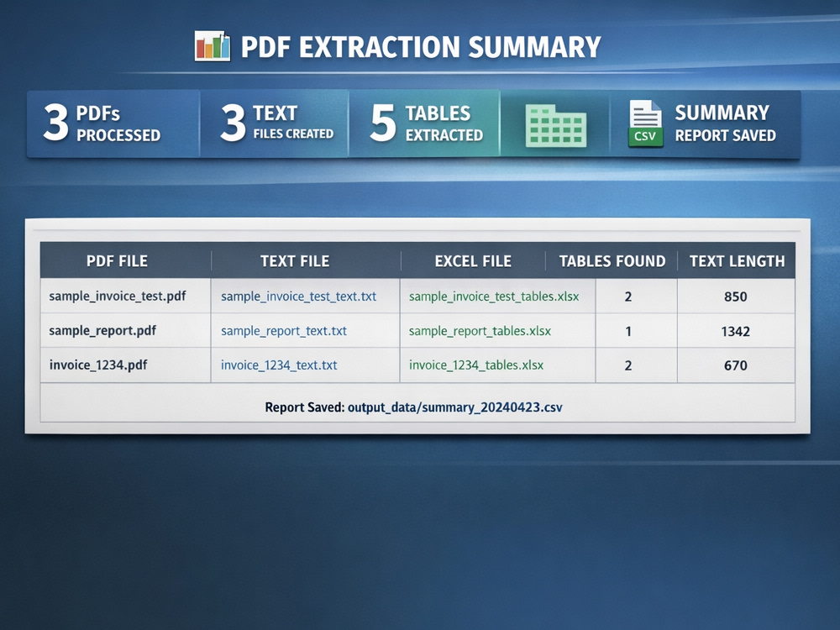Select the 5 Tables Extracted card
This screenshot has height=630, width=840.
click(424, 123)
